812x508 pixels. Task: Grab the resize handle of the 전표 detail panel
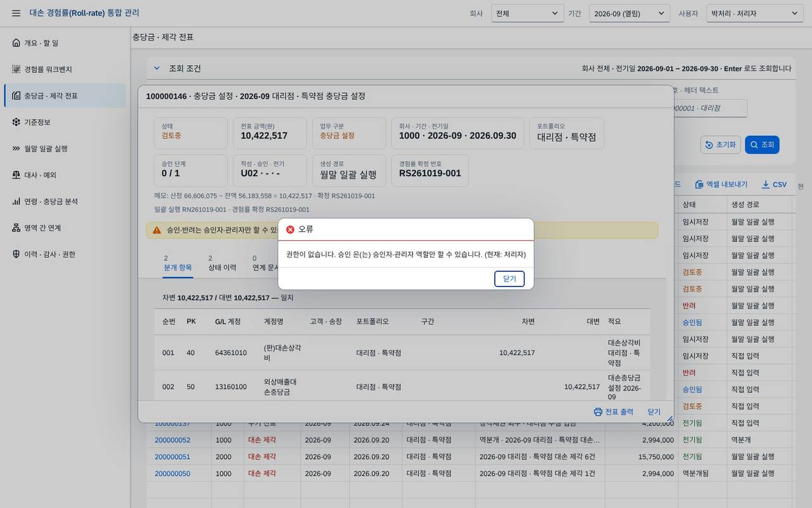coord(669,418)
